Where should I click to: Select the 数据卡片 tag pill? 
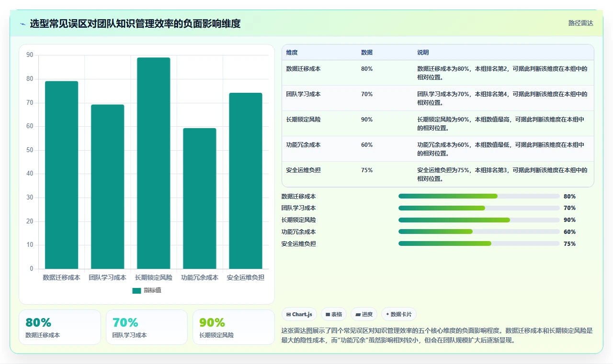(x=399, y=314)
